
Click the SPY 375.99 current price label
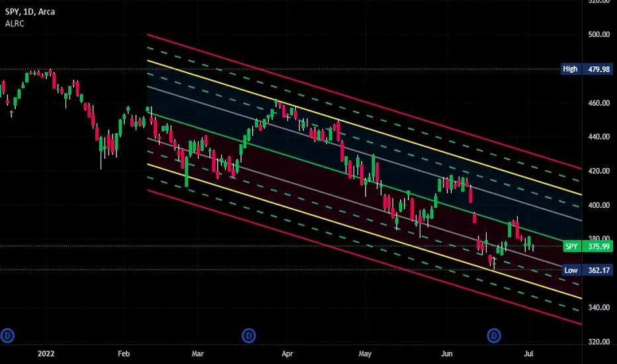pyautogui.click(x=588, y=246)
